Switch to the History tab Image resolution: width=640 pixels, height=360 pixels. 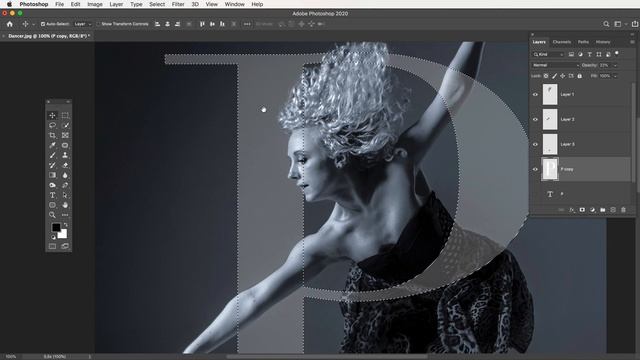[x=602, y=42]
